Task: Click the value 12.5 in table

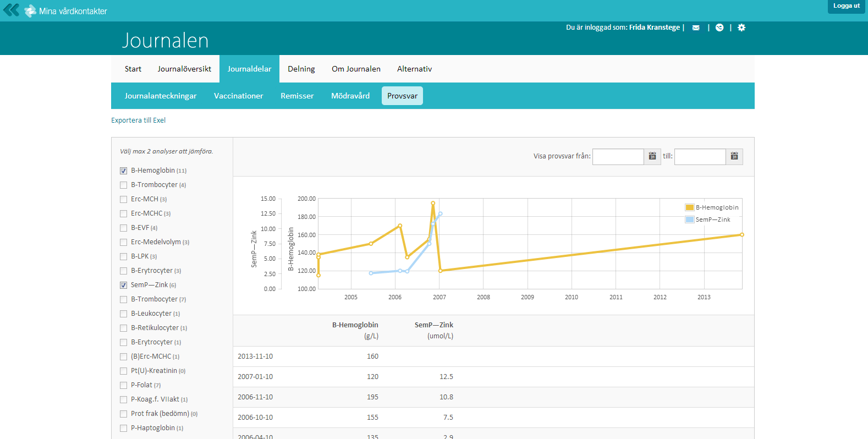Action: coord(446,377)
